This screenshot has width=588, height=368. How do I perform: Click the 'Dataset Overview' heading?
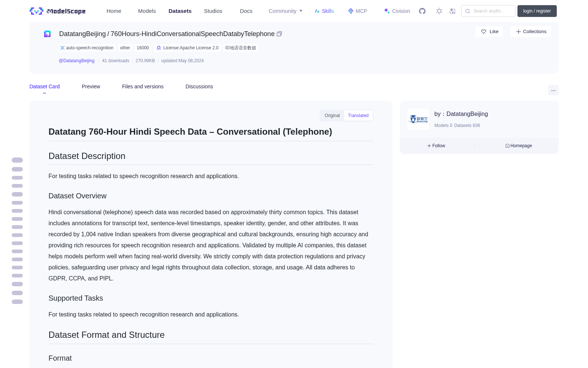coord(78,196)
